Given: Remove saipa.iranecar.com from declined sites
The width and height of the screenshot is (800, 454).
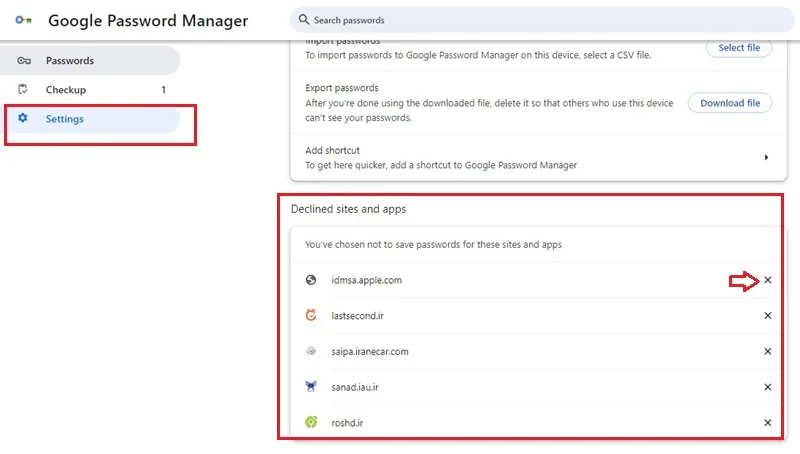Looking at the screenshot, I should point(767,351).
